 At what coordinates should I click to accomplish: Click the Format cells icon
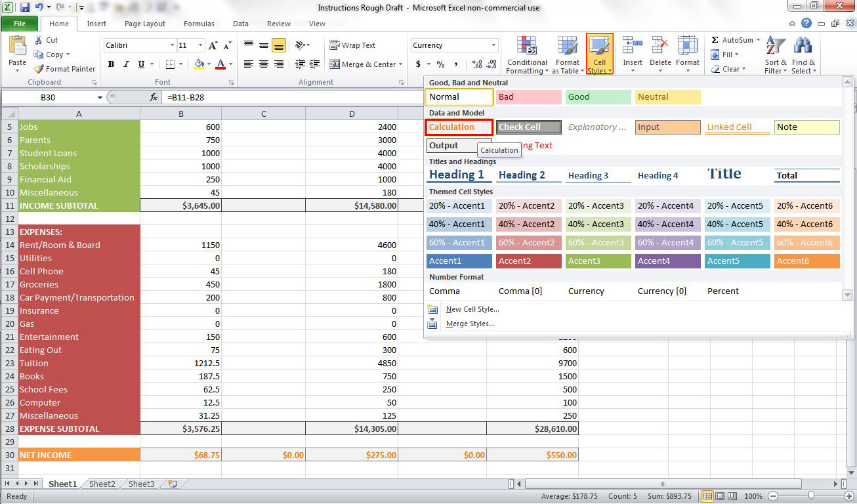[688, 46]
